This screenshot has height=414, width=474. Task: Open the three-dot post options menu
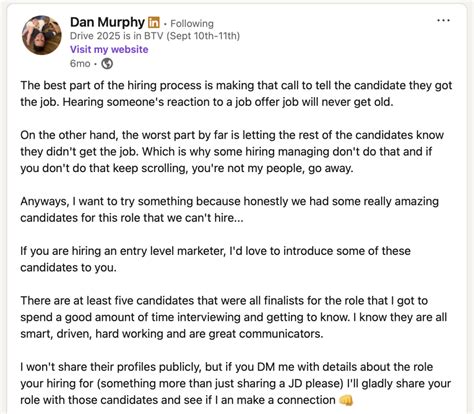coord(443,21)
